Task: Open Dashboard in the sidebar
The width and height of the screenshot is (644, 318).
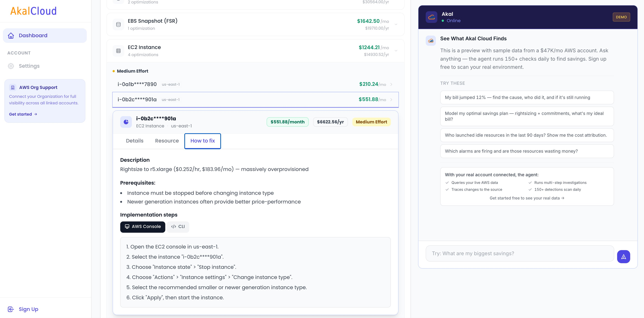Action: pos(45,35)
